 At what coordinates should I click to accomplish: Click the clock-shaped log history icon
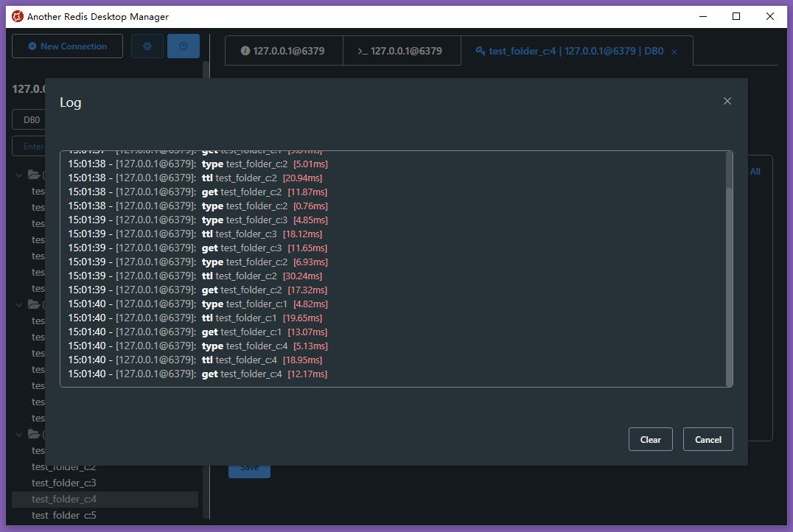coord(183,46)
